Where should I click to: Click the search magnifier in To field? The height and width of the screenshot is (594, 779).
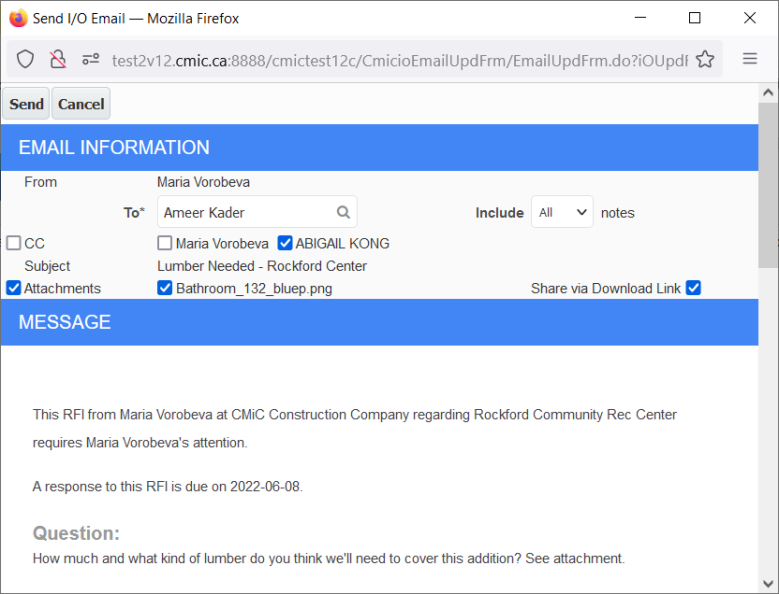coord(343,212)
